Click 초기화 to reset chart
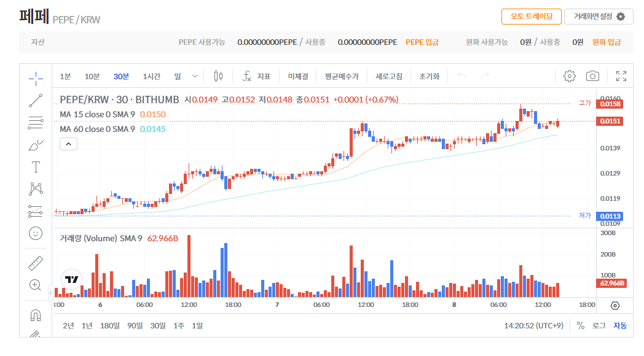644x356 pixels. [x=429, y=76]
